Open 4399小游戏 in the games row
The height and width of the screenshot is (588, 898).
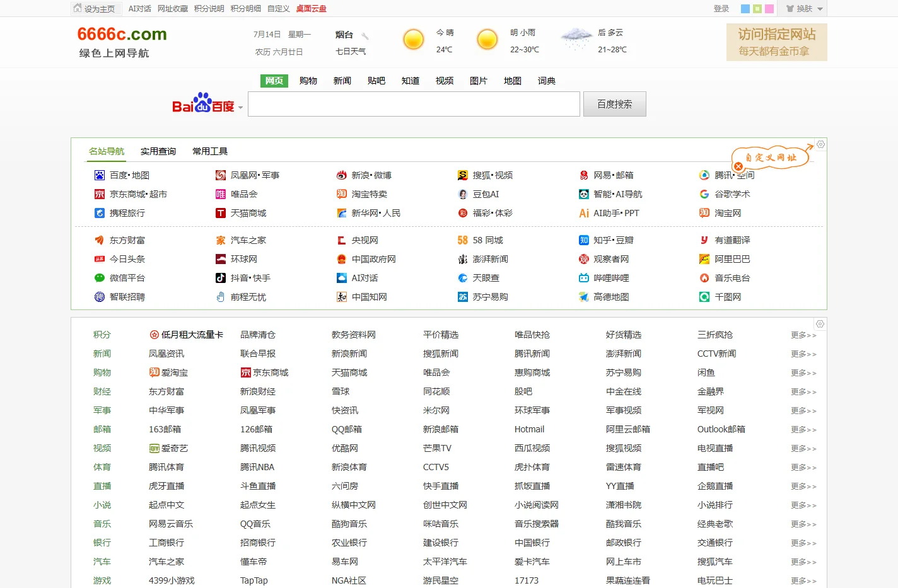pos(172,580)
